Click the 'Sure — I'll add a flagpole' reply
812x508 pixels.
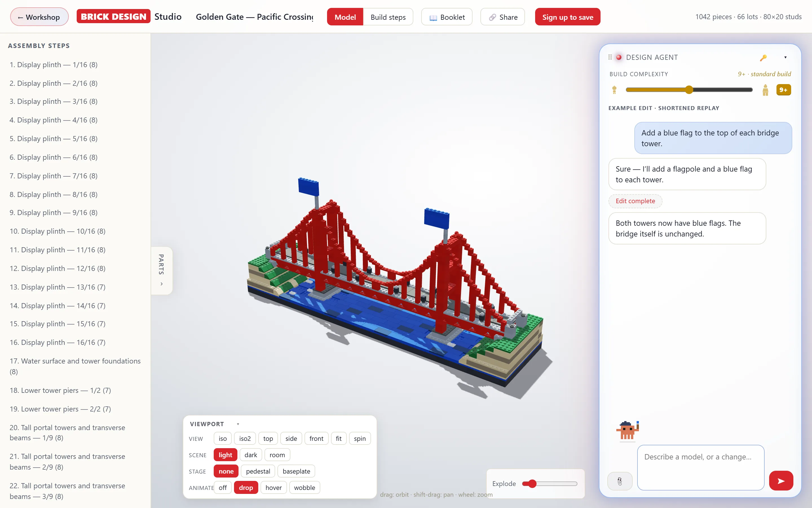(x=687, y=174)
